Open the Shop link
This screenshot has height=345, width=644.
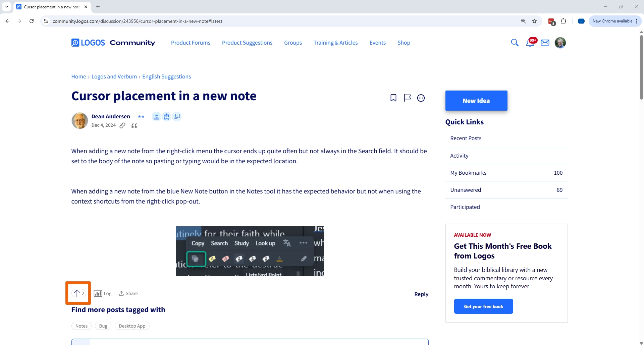pos(404,43)
